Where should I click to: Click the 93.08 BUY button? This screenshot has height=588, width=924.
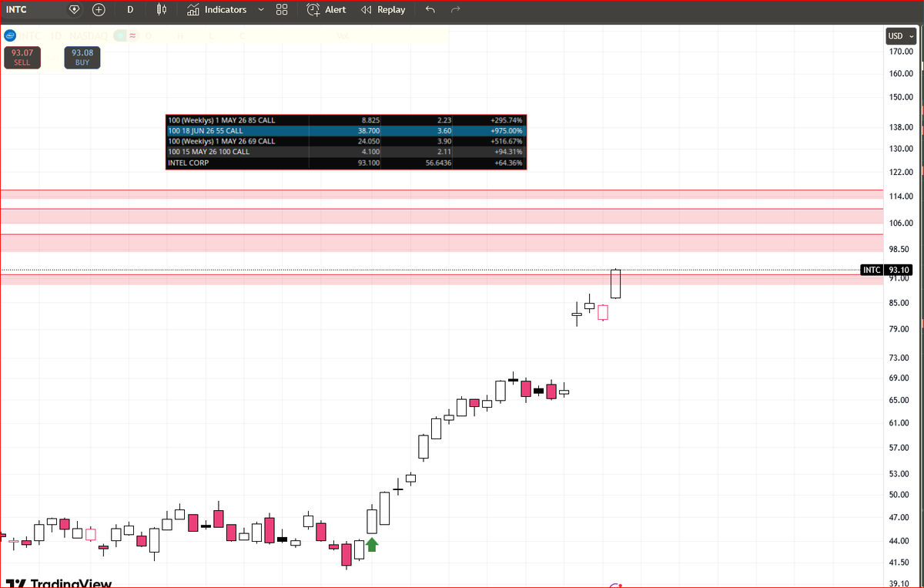pyautogui.click(x=82, y=58)
